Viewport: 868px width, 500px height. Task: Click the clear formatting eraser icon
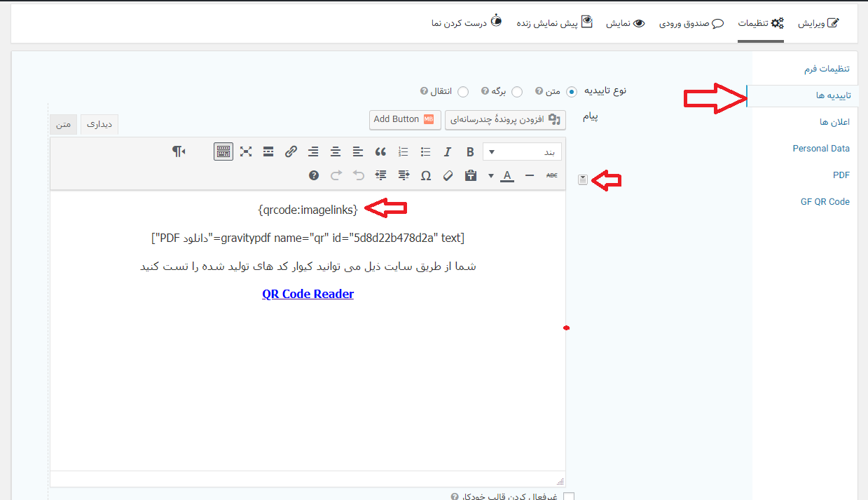(448, 175)
